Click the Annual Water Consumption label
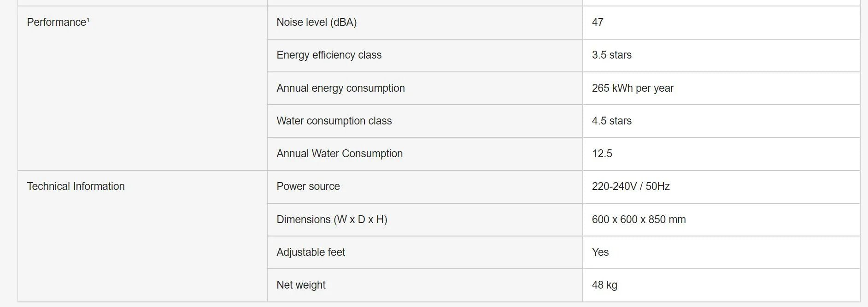 click(340, 153)
